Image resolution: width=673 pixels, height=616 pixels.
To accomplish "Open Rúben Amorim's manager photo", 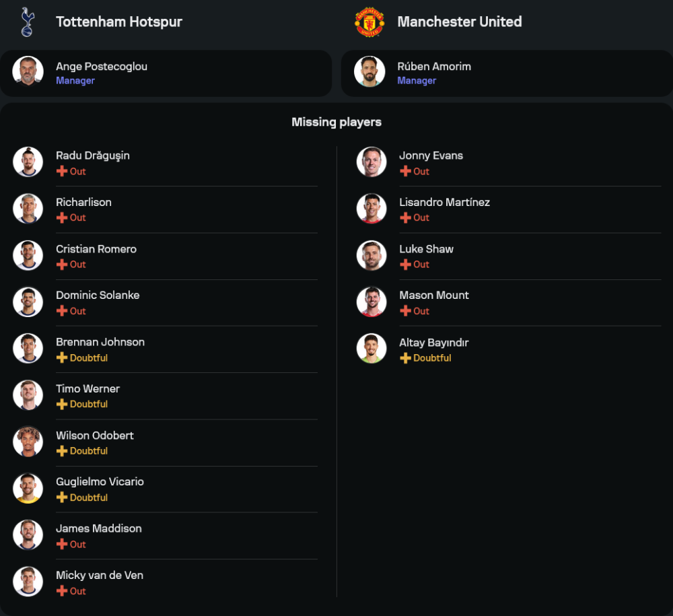I will pyautogui.click(x=369, y=71).
